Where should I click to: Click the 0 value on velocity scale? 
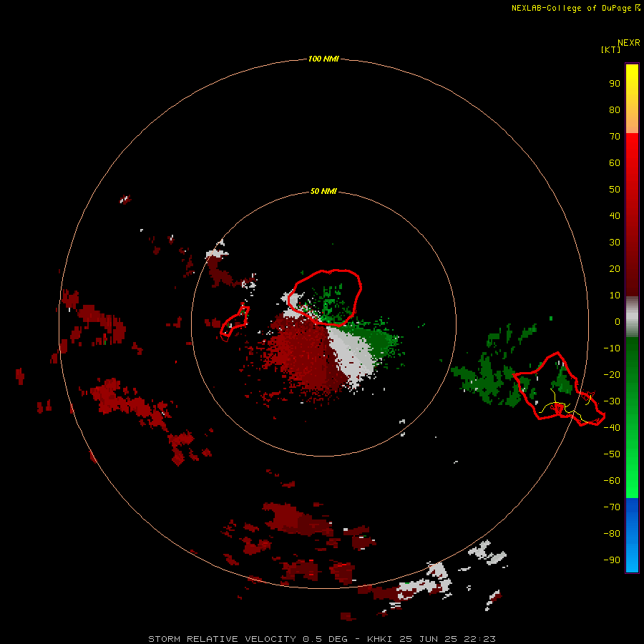(x=618, y=321)
